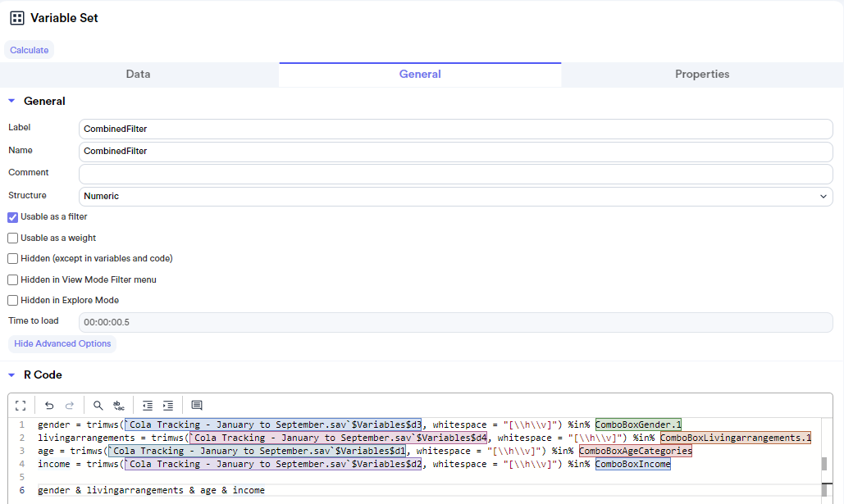
Task: Enable 'Usable as a weight'
Action: click(x=11, y=238)
